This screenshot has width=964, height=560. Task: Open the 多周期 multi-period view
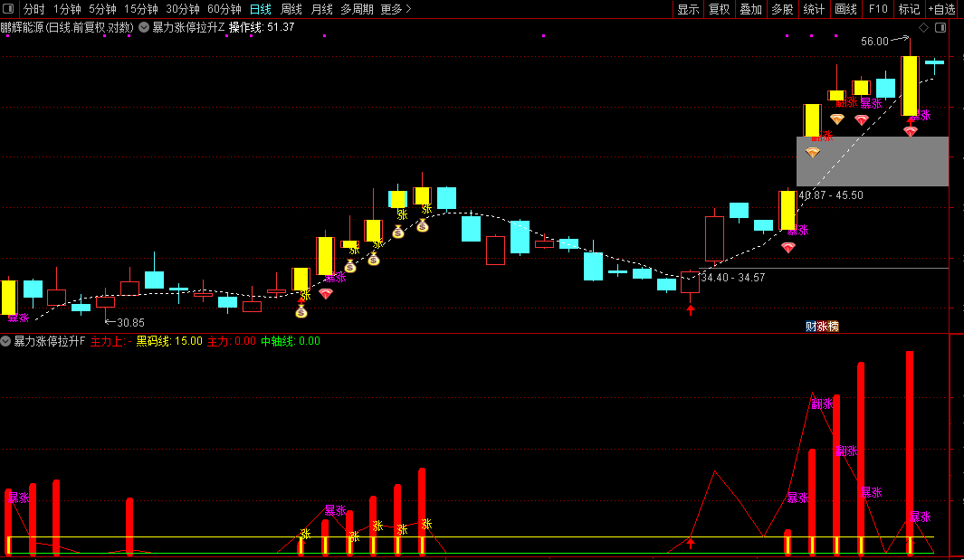point(358,9)
